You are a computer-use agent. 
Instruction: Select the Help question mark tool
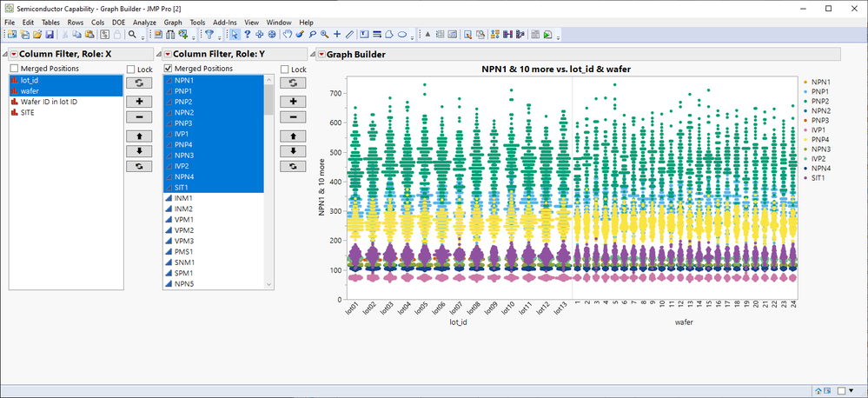[247, 35]
